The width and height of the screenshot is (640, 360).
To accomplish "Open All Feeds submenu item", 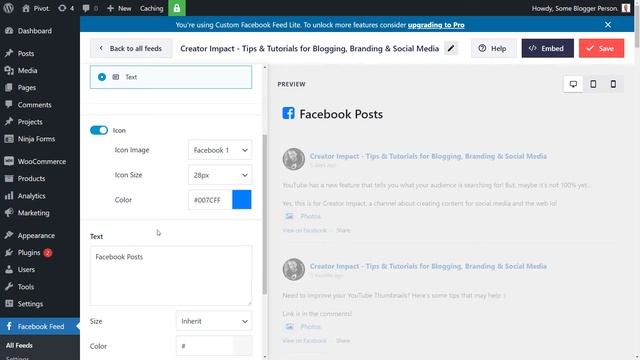I will [19, 345].
